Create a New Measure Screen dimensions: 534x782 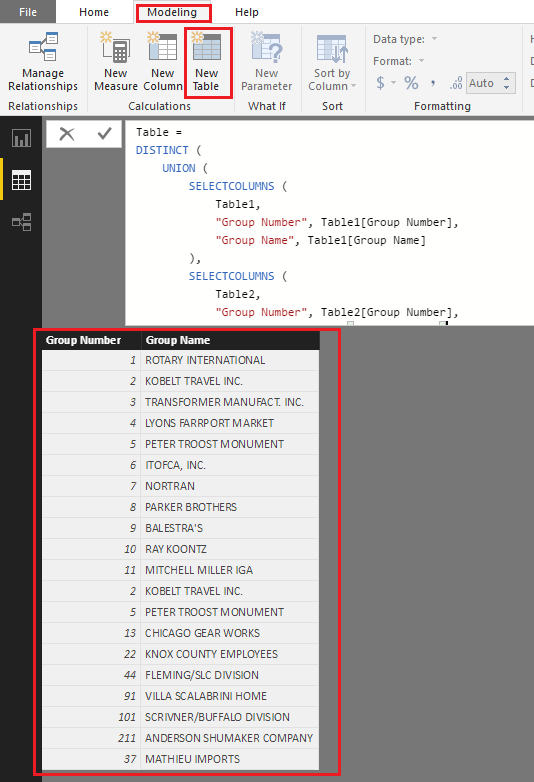[116, 62]
